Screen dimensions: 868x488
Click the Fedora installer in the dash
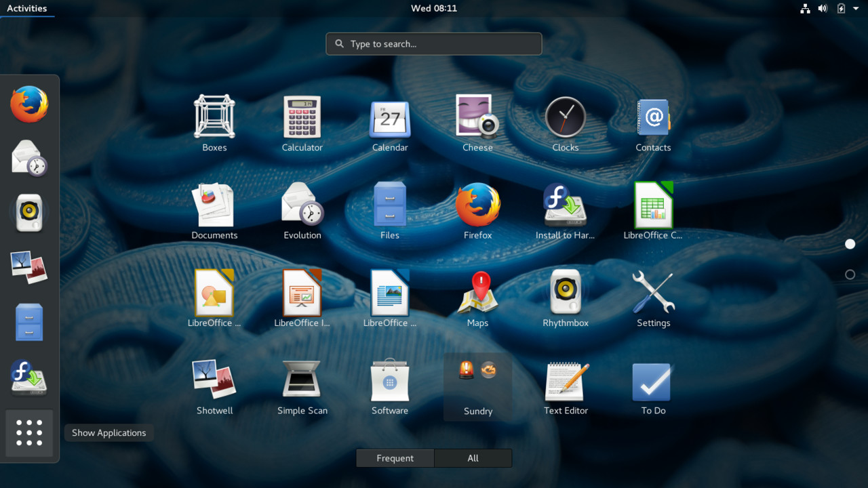tap(29, 377)
